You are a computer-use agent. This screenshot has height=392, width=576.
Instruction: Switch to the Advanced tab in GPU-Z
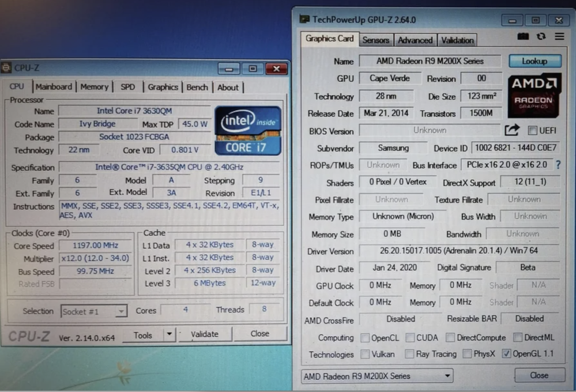pyautogui.click(x=415, y=40)
